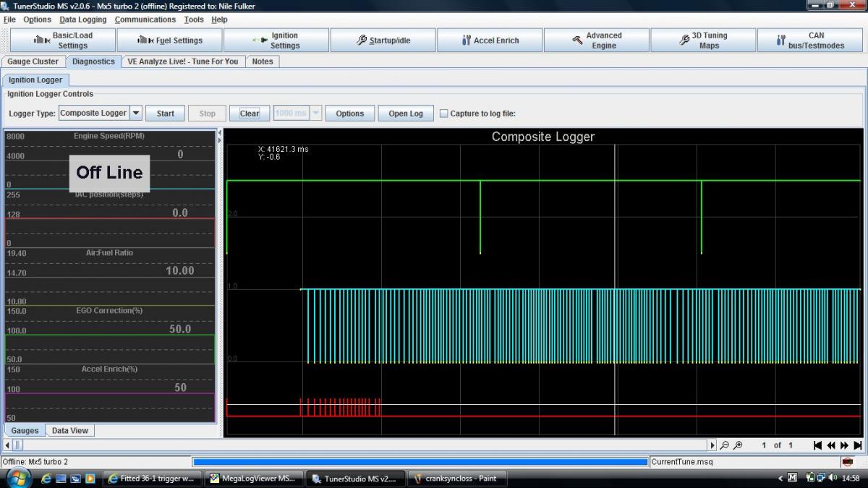
Task: Open Fuel Settings from the toolbar
Action: point(169,40)
